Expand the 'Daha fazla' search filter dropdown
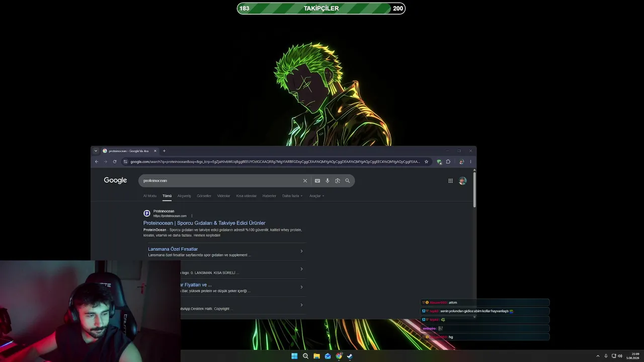This screenshot has height=362, width=644. point(292,196)
